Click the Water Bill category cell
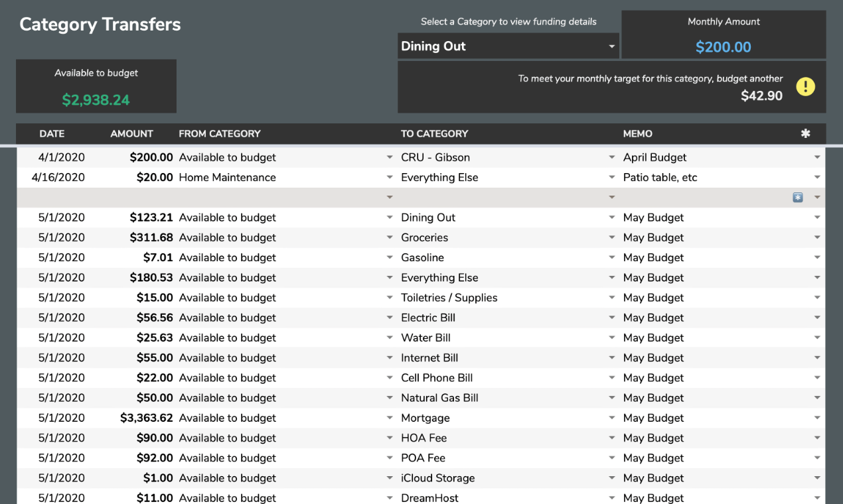This screenshot has width=843, height=504. pos(426,338)
